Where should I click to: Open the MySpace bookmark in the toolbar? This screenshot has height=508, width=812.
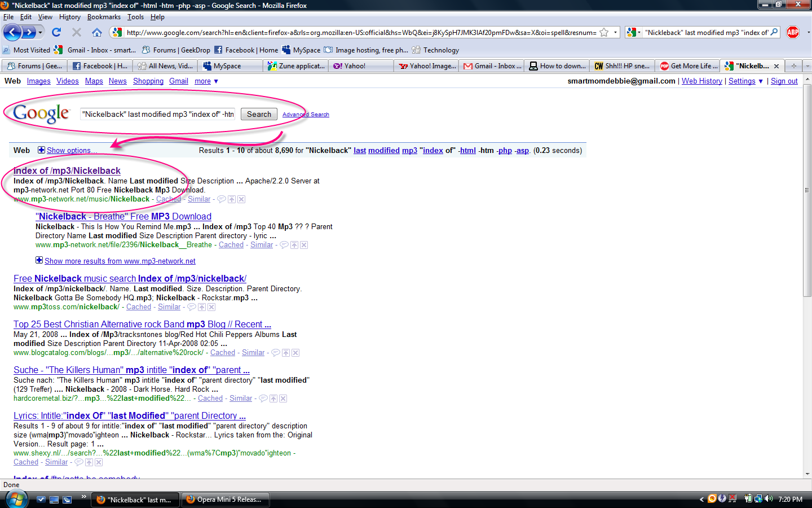click(x=301, y=50)
